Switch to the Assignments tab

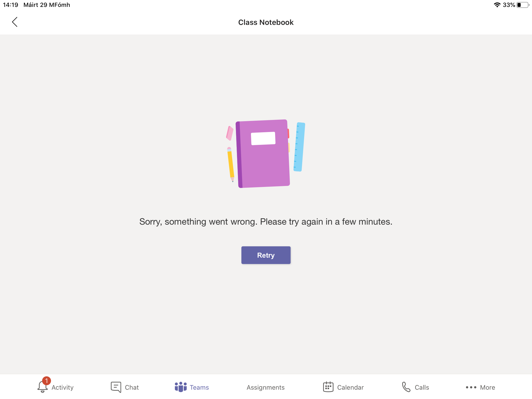click(x=266, y=387)
